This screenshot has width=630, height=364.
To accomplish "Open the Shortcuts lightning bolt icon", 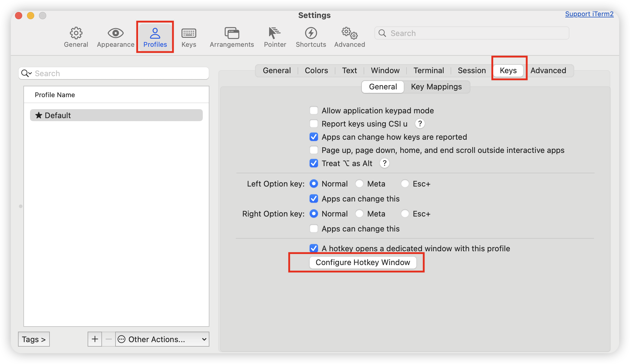I will (311, 33).
